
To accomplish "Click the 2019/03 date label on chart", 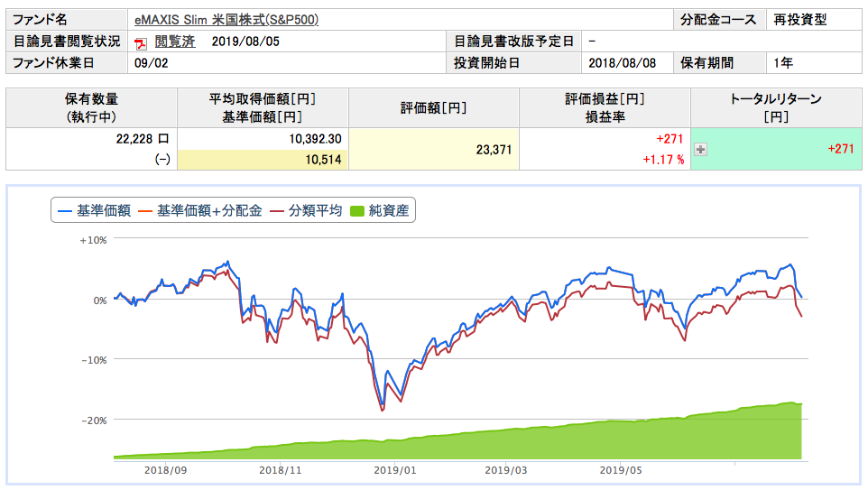I will pos(506,471).
